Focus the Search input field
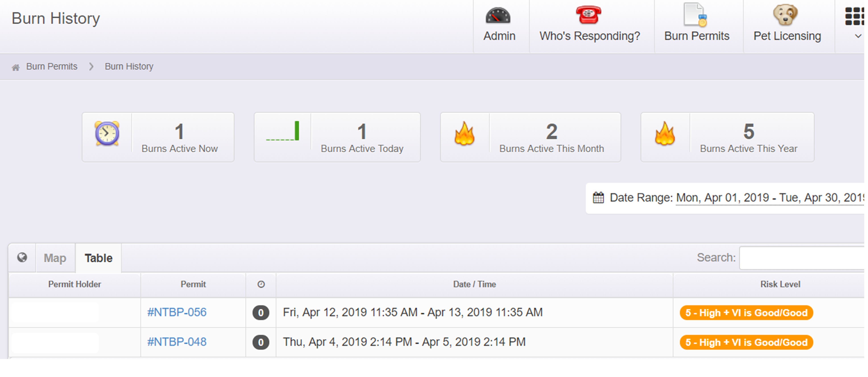 click(x=802, y=258)
